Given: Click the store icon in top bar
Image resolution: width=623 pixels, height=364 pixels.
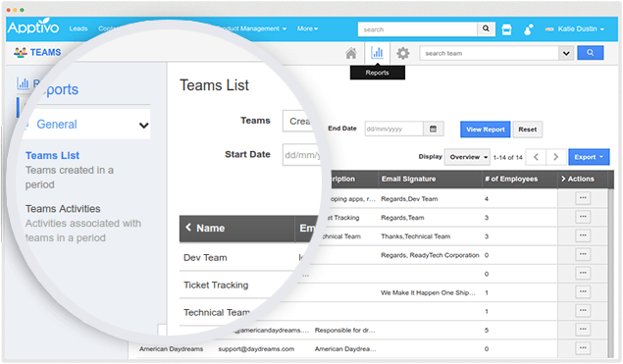Looking at the screenshot, I should click(506, 29).
